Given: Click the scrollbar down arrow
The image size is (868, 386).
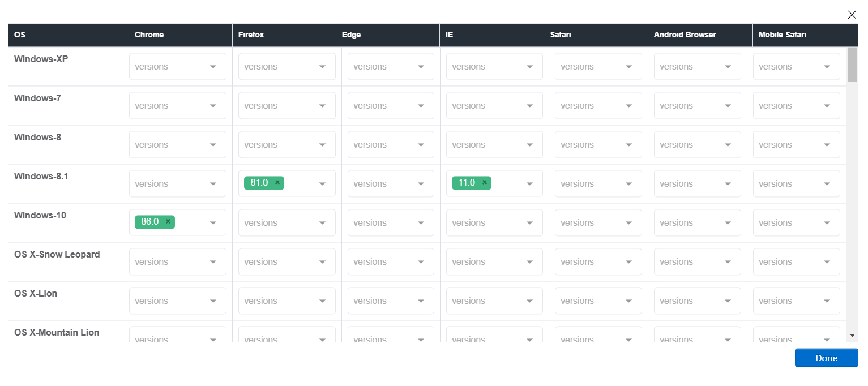Looking at the screenshot, I should point(852,336).
